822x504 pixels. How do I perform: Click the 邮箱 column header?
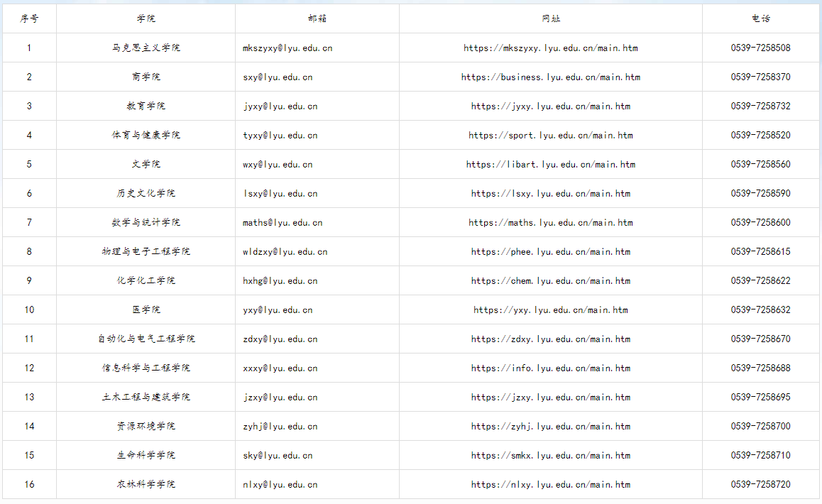coord(317,19)
